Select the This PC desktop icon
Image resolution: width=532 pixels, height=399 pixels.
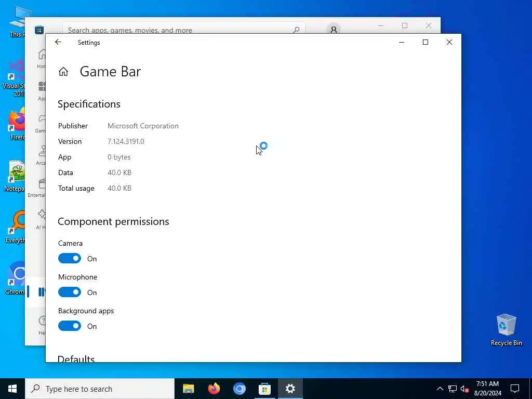pos(17,22)
